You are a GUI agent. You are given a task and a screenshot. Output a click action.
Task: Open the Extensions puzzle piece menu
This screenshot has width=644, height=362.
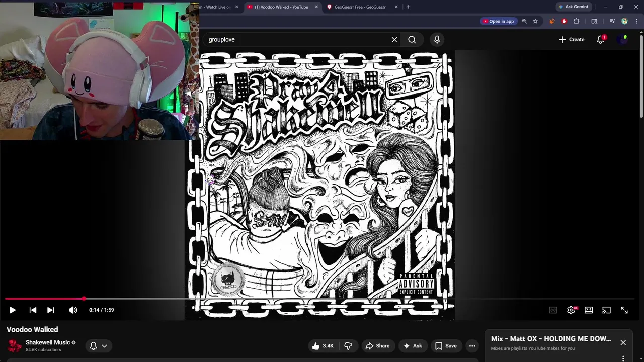(x=577, y=21)
